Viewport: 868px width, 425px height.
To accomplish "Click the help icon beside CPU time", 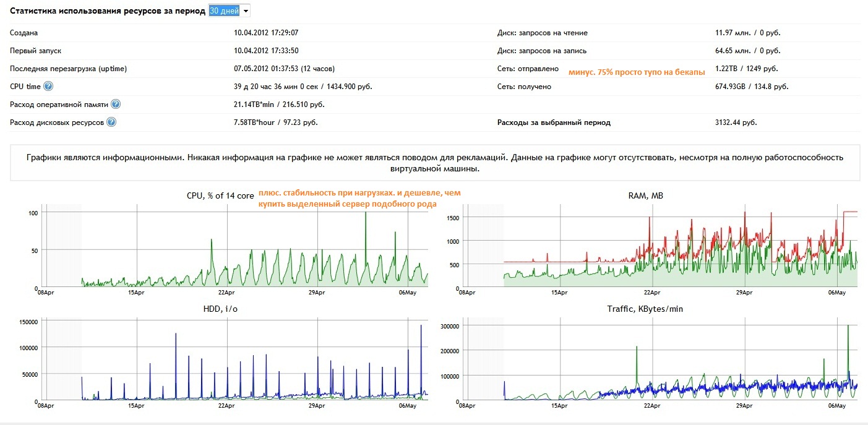I will click(x=48, y=87).
